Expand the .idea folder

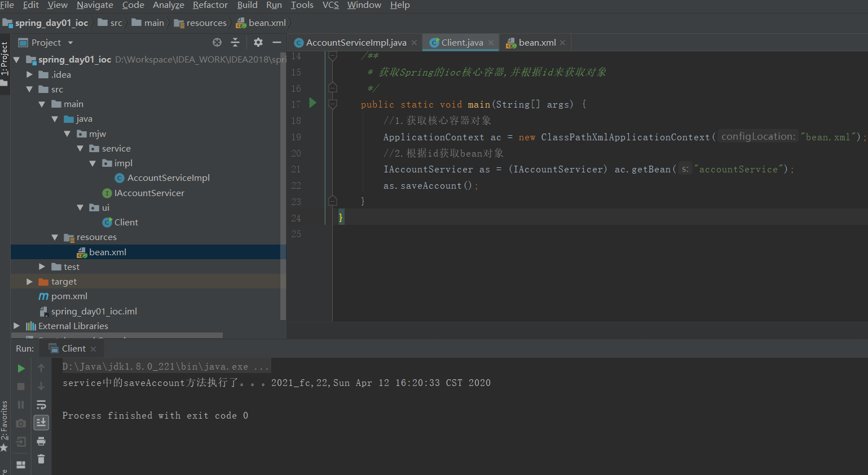[x=29, y=74]
